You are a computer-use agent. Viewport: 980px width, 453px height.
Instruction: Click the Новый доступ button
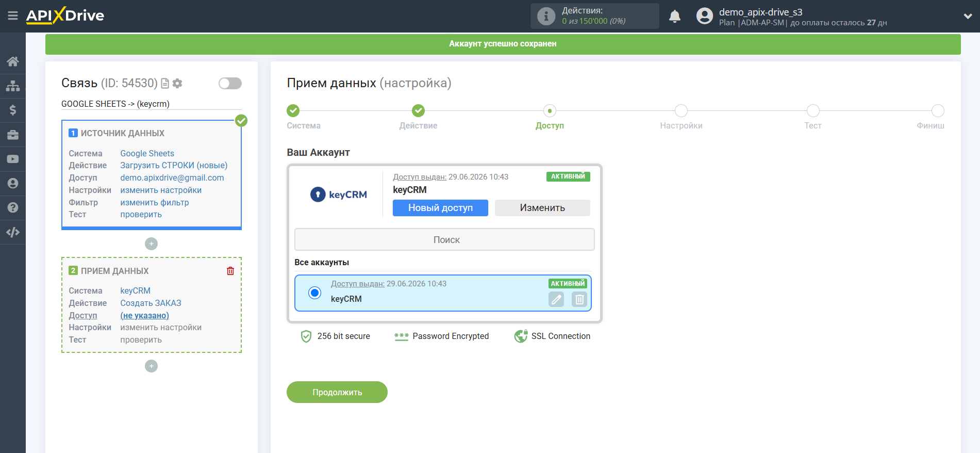pos(440,208)
